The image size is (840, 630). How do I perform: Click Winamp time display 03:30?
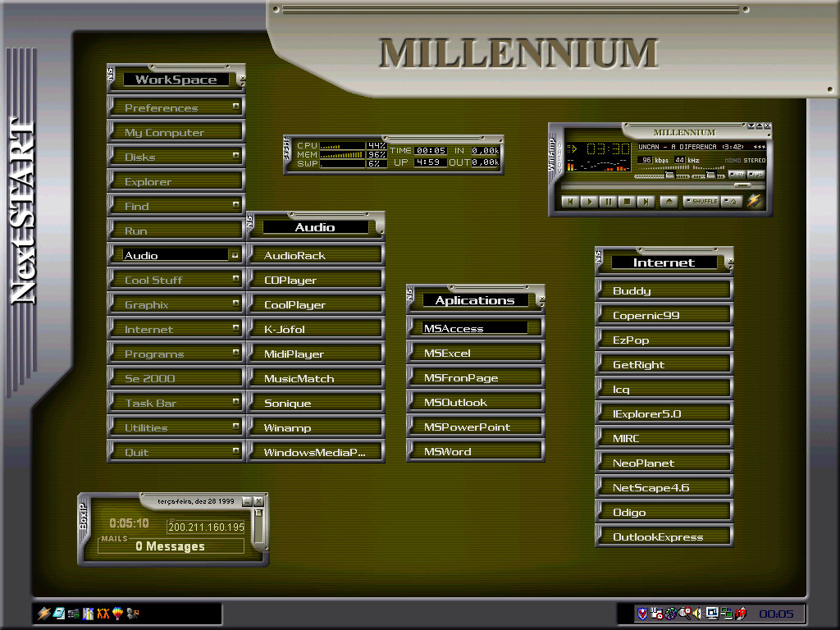point(609,148)
